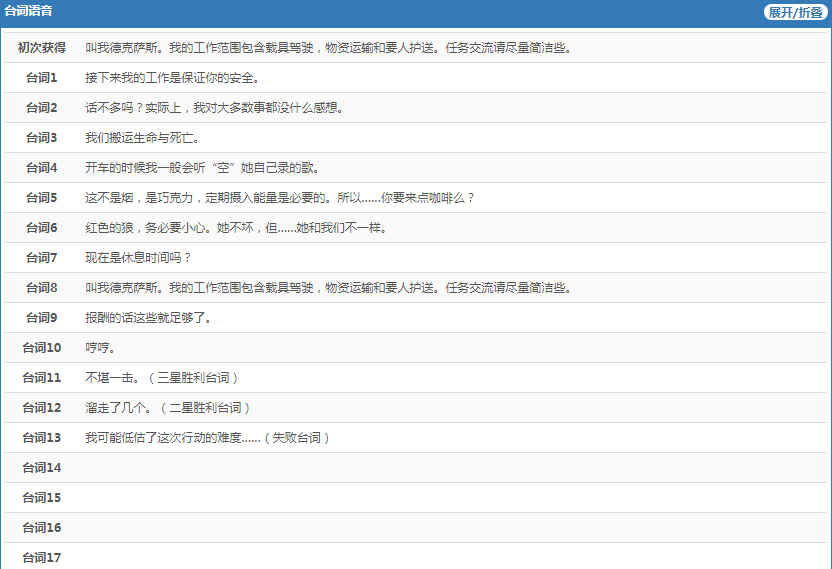Click the line 接下来我的工作是保证你的安全
This screenshot has width=832, height=569.
172,78
